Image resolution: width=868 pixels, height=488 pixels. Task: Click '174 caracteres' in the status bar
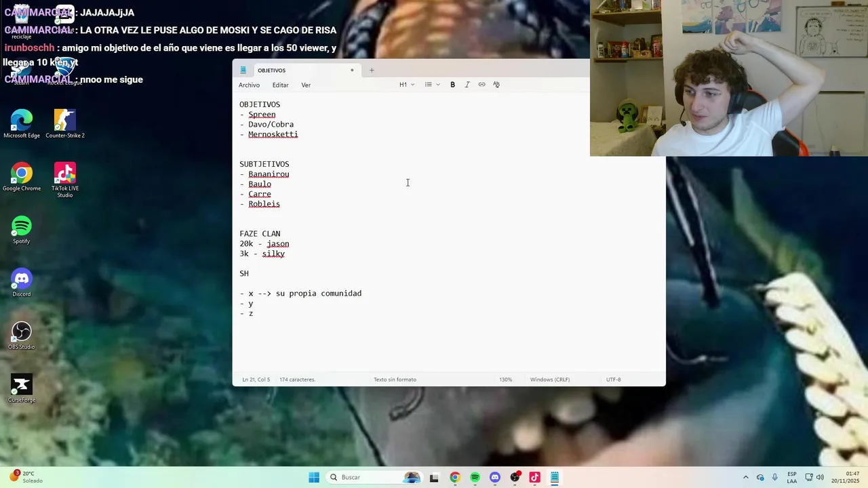(x=297, y=380)
